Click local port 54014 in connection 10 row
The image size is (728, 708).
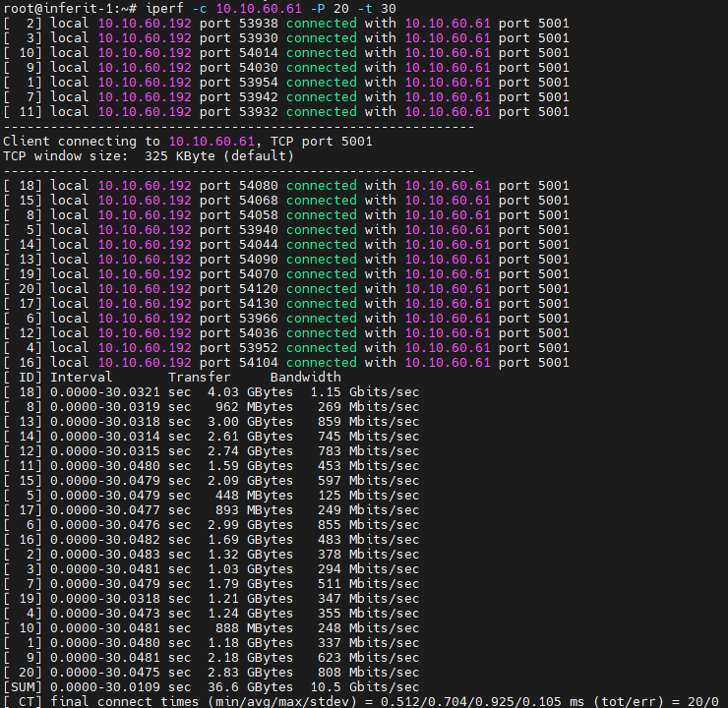[259, 53]
